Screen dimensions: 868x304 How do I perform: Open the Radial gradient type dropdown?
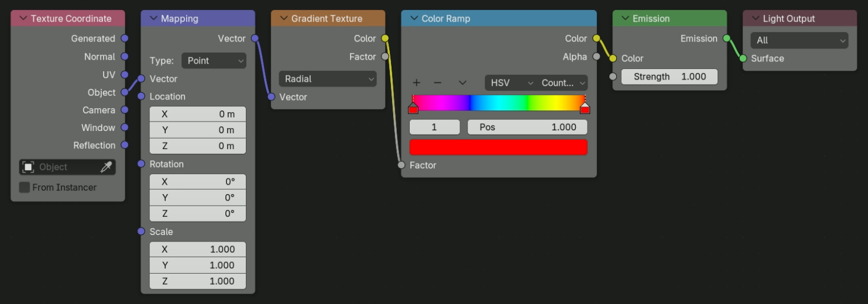(328, 79)
